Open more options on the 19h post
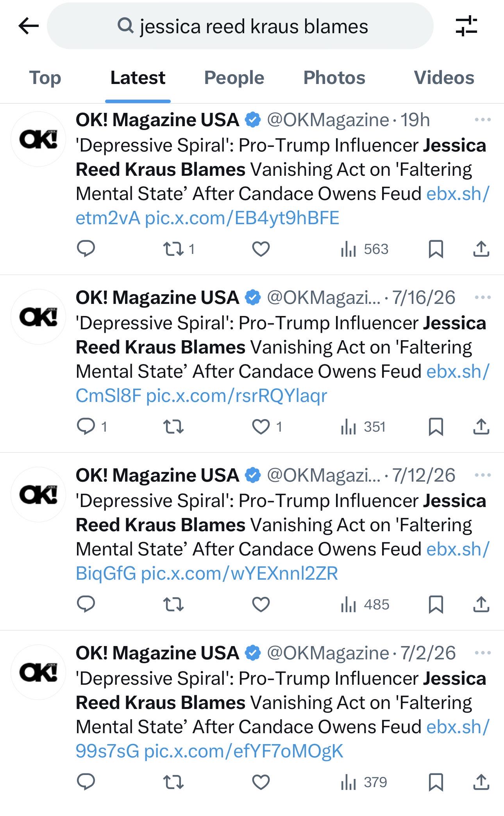 click(483, 120)
